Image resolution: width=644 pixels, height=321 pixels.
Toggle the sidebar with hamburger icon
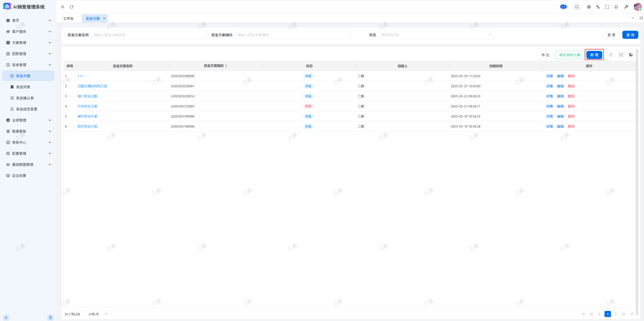click(63, 7)
